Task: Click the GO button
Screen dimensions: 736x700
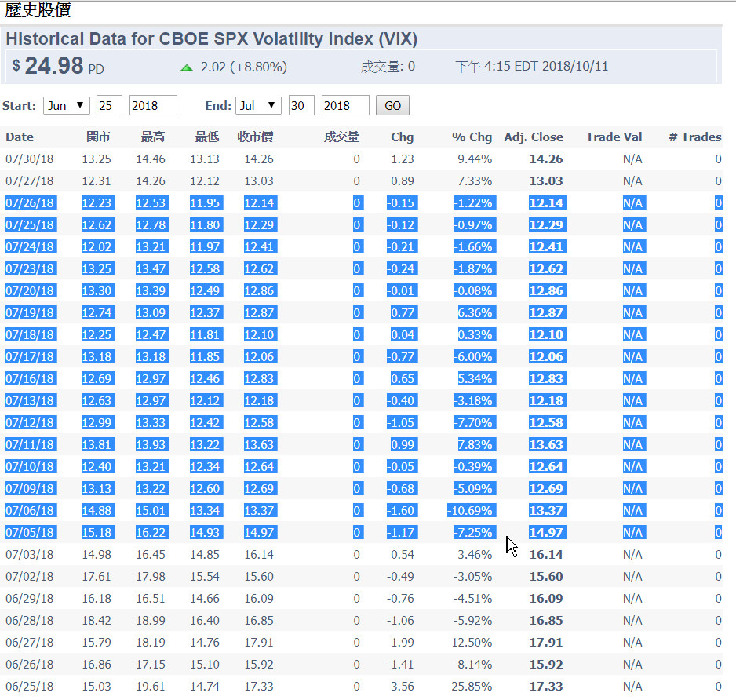Action: (392, 106)
